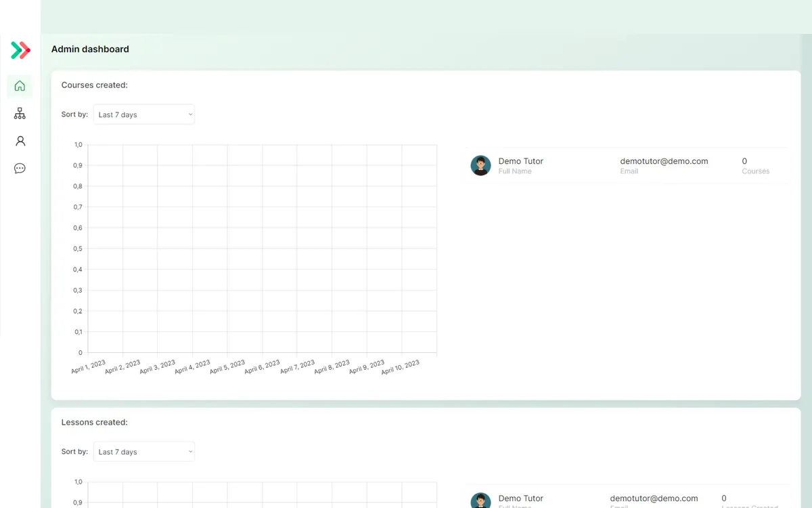The image size is (812, 508).
Task: Open Sort by dropdown under Lessons created
Action: click(144, 452)
